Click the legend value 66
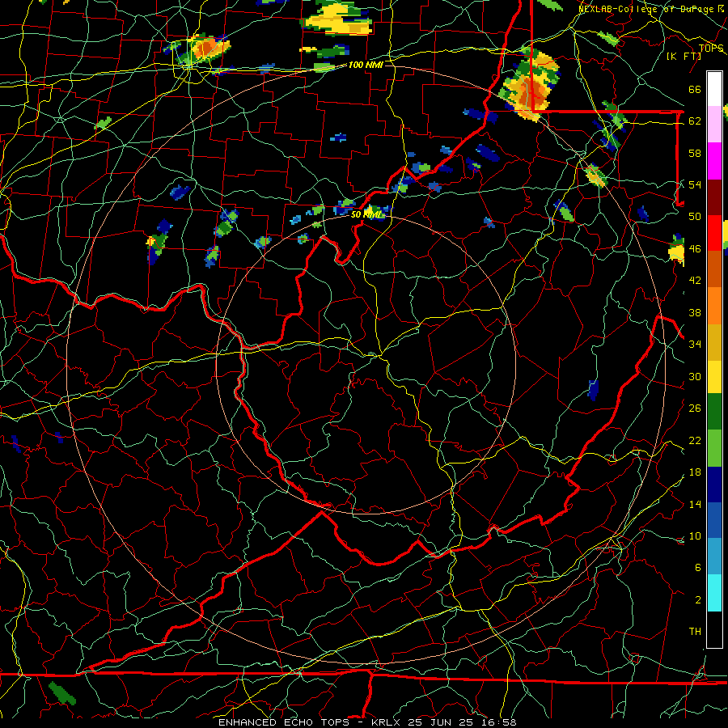Viewport: 728px width, 728px height. tap(695, 89)
